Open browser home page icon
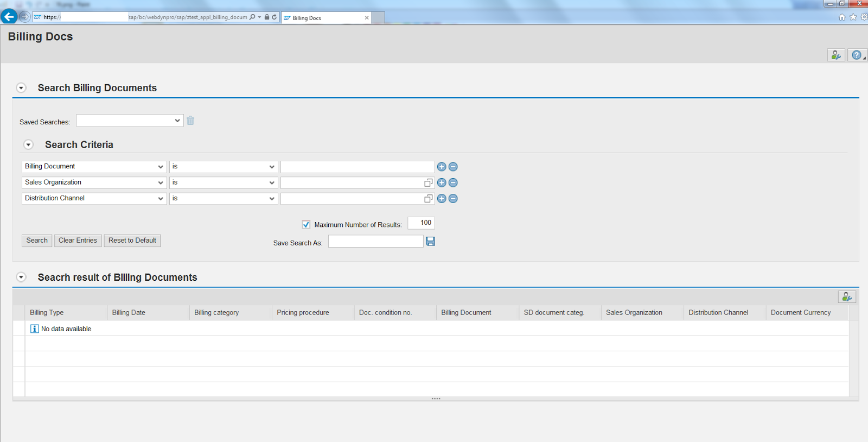868x442 pixels. (842, 17)
